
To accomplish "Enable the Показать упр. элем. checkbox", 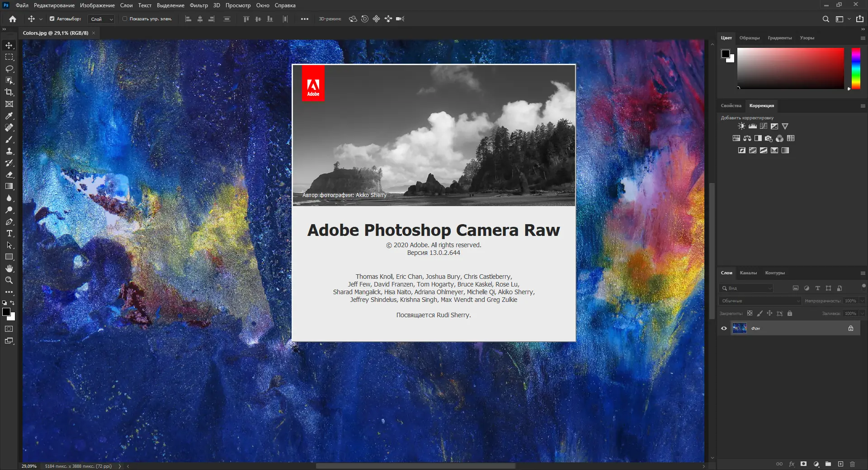I will click(x=125, y=19).
